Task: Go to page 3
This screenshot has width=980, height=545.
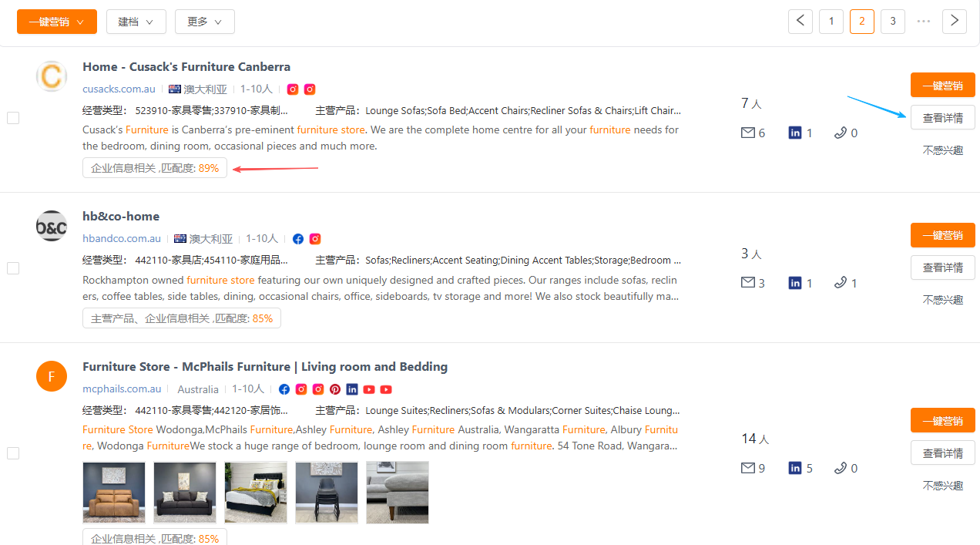Action: pos(893,21)
